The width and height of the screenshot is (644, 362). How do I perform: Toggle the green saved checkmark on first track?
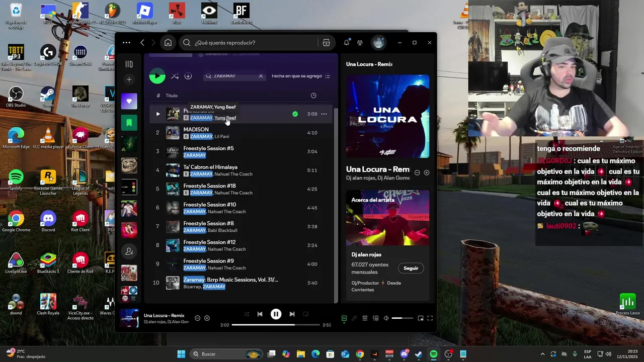295,114
